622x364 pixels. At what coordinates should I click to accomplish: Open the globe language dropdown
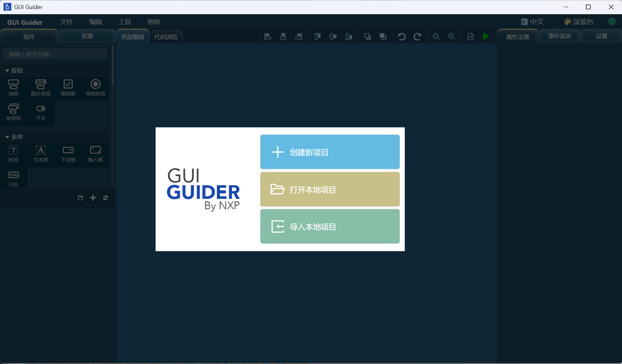tap(612, 22)
